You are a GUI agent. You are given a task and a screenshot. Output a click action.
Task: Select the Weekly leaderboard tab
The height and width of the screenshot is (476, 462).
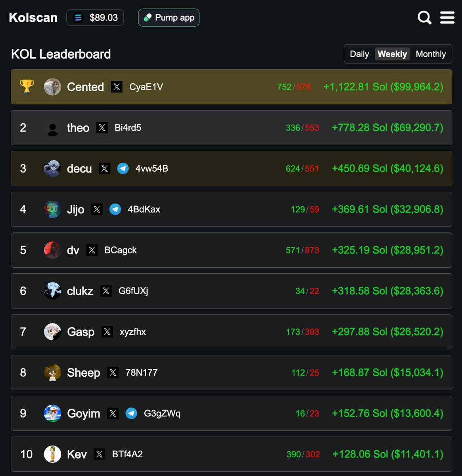[x=392, y=54]
